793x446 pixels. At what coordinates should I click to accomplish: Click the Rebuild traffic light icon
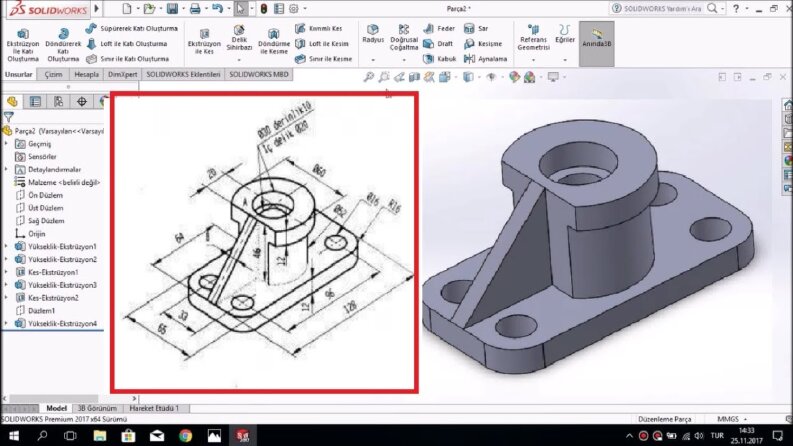[263, 9]
